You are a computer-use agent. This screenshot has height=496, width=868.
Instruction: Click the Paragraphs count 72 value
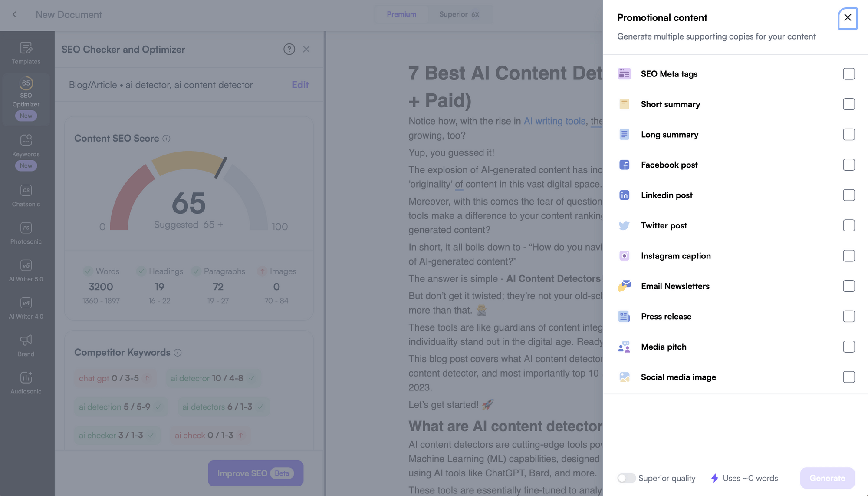tap(218, 287)
